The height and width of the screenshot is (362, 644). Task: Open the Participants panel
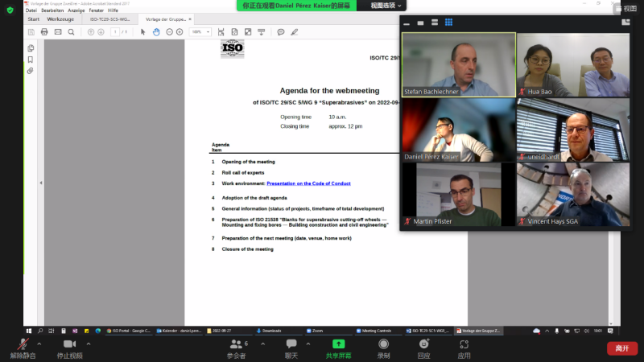(x=236, y=344)
